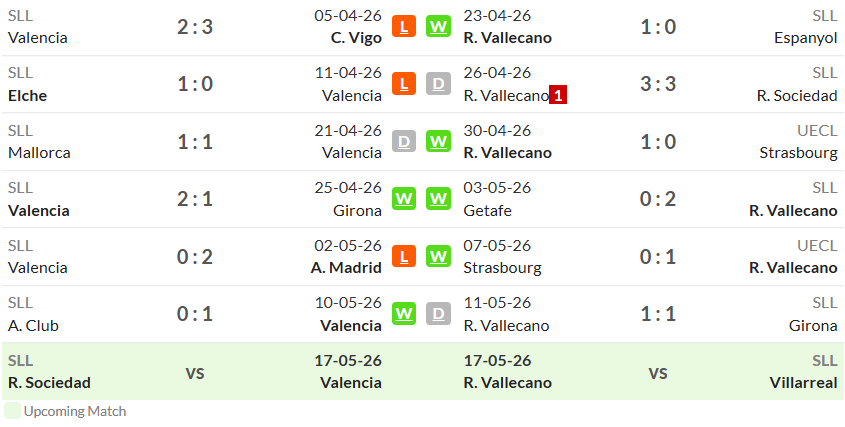Click the W badge for R. Vallecano vs Espanyol
845x427 pixels.
438,26
